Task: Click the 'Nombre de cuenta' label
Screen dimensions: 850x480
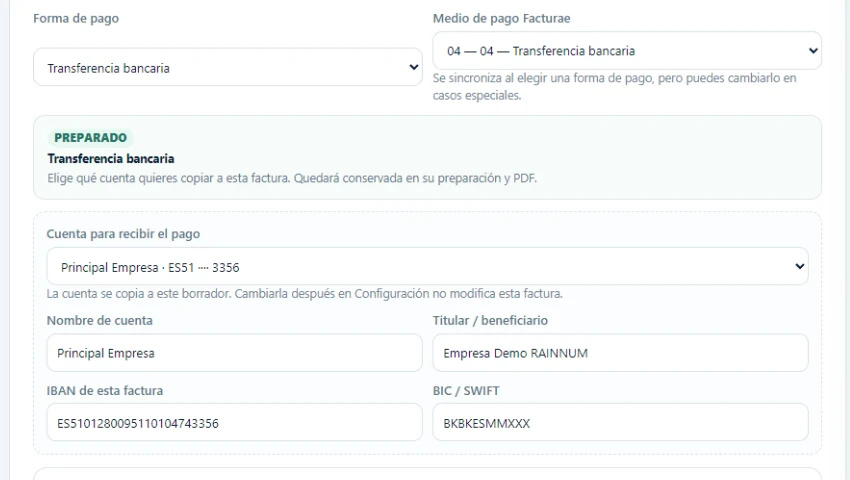Action: coord(100,321)
